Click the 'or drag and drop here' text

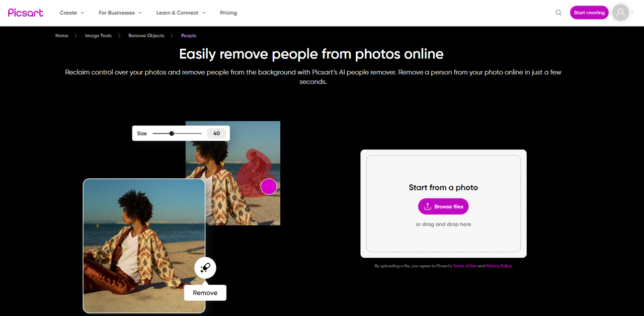pyautogui.click(x=443, y=224)
